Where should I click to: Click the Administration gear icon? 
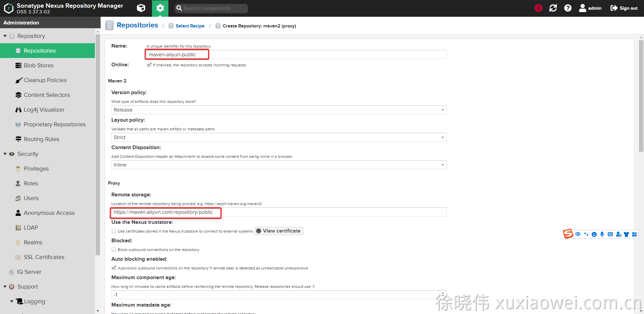[x=160, y=8]
